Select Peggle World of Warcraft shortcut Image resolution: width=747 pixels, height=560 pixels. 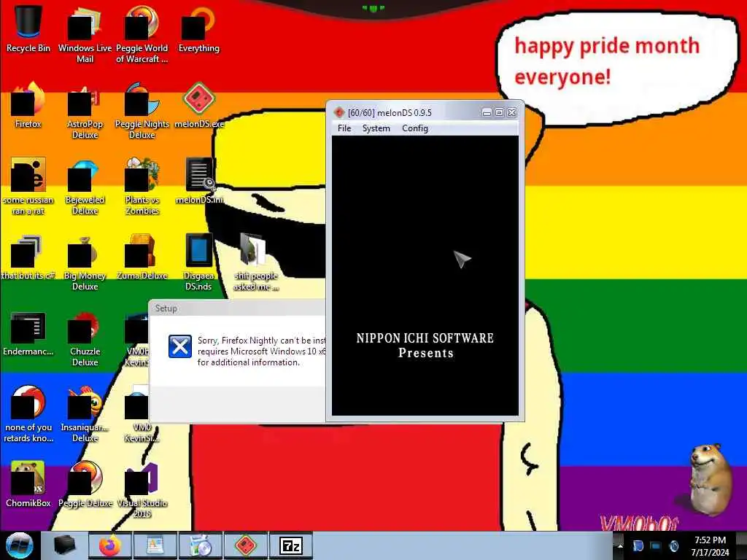coord(142,34)
